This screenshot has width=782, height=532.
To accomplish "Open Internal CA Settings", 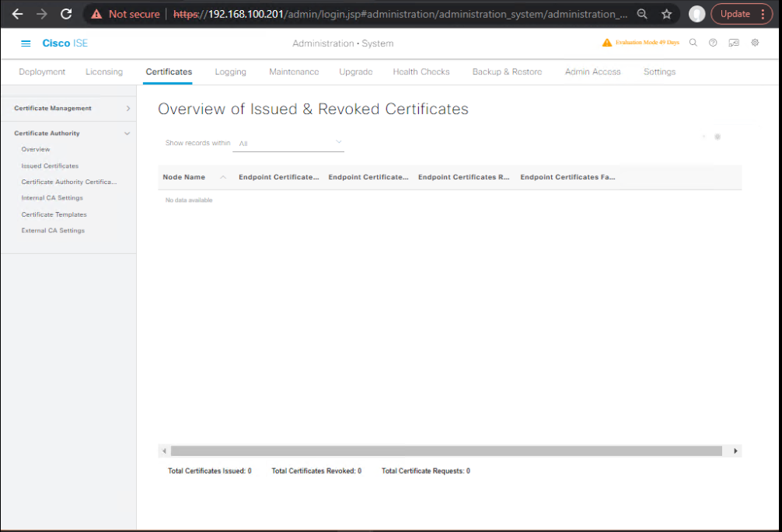I will click(52, 198).
